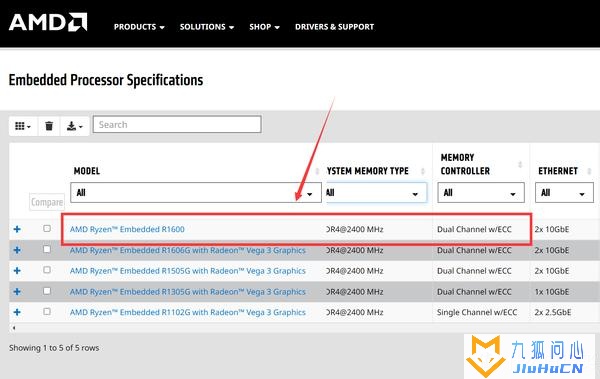
Task: Check the box for R1505G row
Action: click(47, 270)
